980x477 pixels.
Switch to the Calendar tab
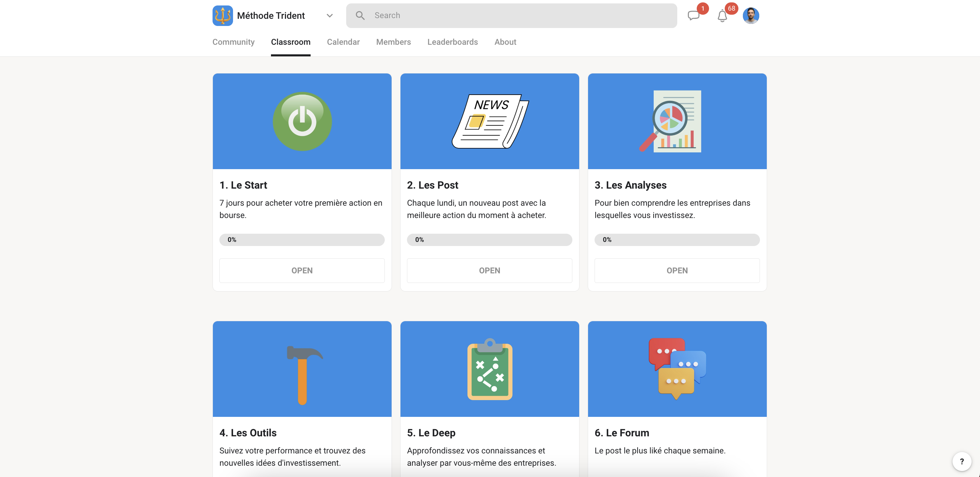pyautogui.click(x=343, y=42)
